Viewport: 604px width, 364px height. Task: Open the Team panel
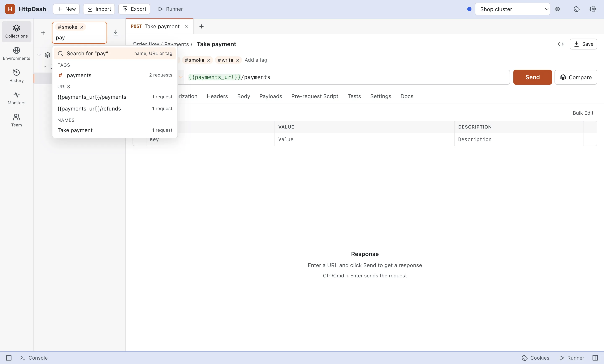16,120
